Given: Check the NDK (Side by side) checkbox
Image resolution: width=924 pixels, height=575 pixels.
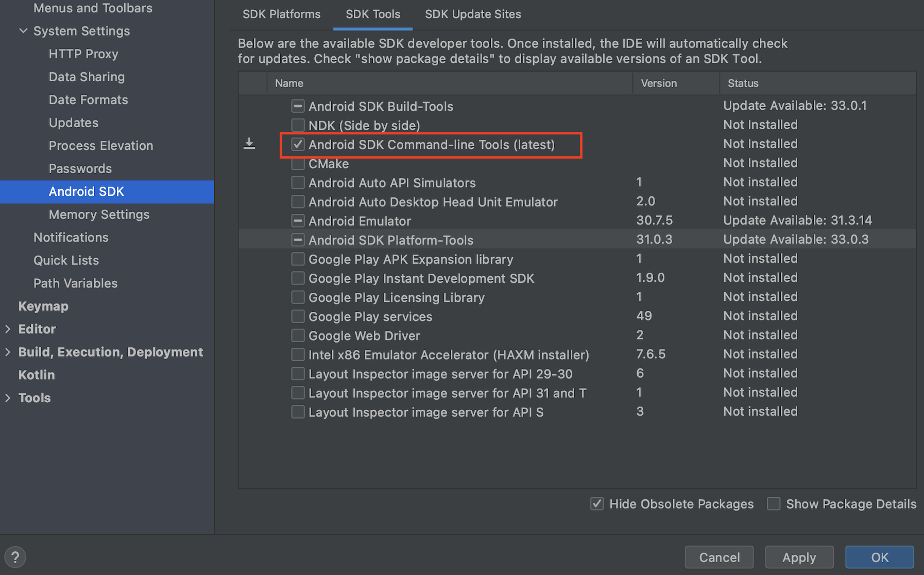Looking at the screenshot, I should pos(298,125).
